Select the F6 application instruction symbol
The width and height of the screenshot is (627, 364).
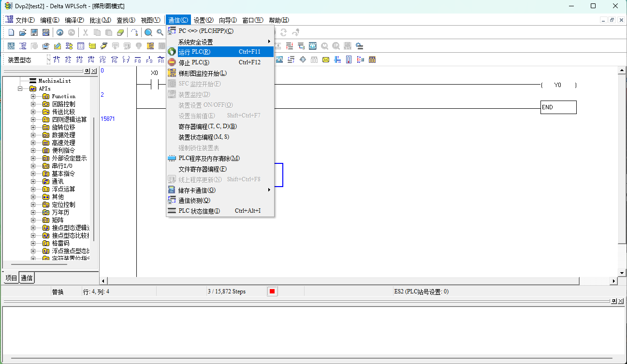coord(115,59)
